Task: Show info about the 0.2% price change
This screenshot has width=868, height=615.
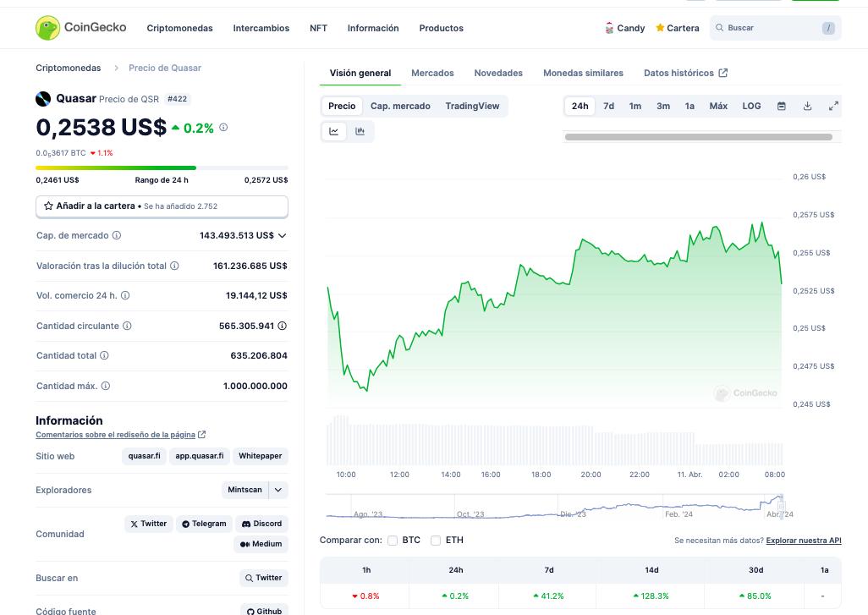Action: (223, 128)
